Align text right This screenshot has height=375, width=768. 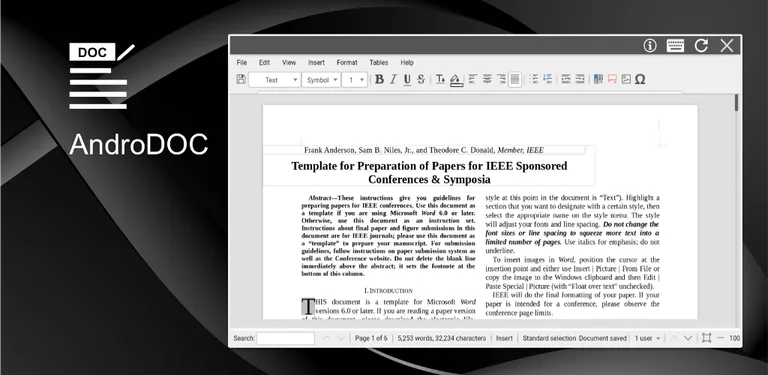pos(501,79)
